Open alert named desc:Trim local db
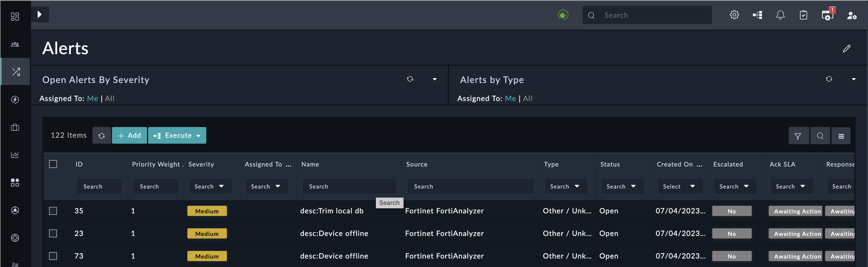This screenshot has height=267, width=868. click(x=332, y=211)
